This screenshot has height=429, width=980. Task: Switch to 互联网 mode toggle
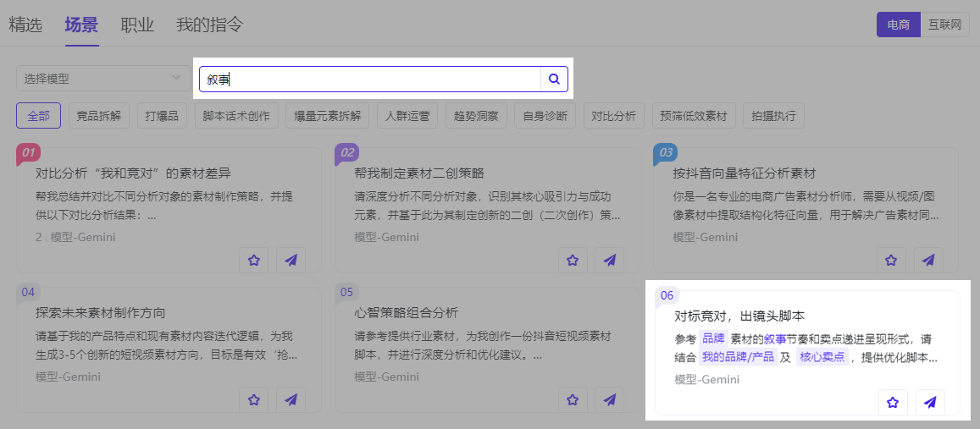tap(944, 25)
